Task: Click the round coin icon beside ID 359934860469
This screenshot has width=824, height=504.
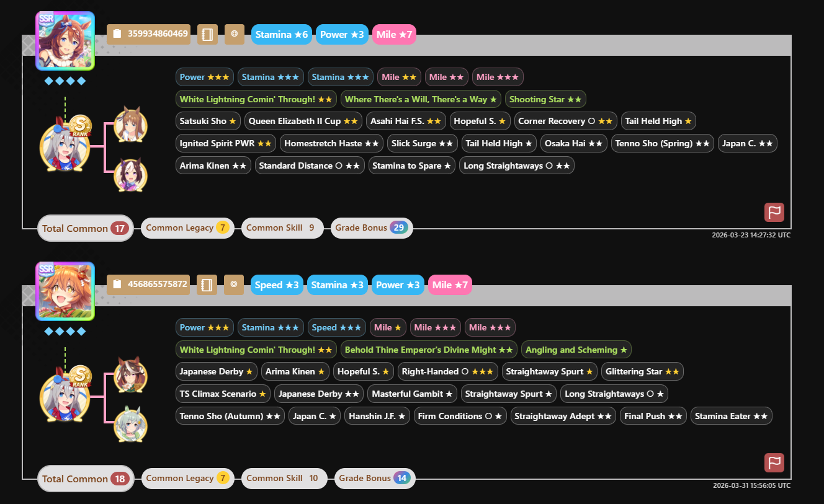Action: point(234,34)
